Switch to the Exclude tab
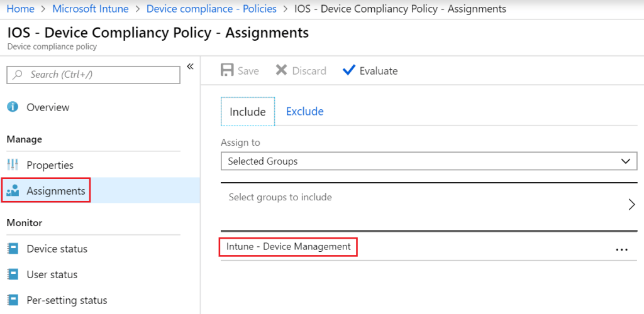Image resolution: width=644 pixels, height=314 pixels. [x=304, y=112]
